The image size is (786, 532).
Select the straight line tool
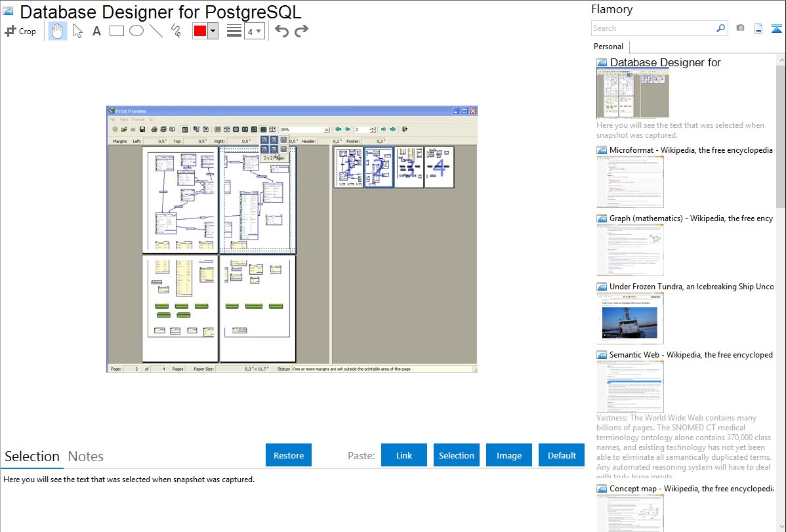click(x=156, y=31)
